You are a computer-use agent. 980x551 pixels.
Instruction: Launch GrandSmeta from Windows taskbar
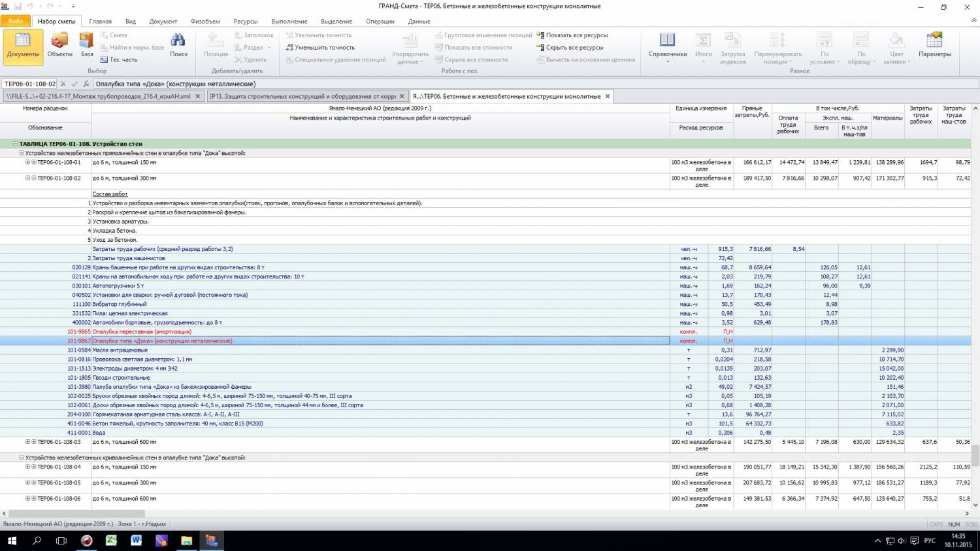point(211,541)
